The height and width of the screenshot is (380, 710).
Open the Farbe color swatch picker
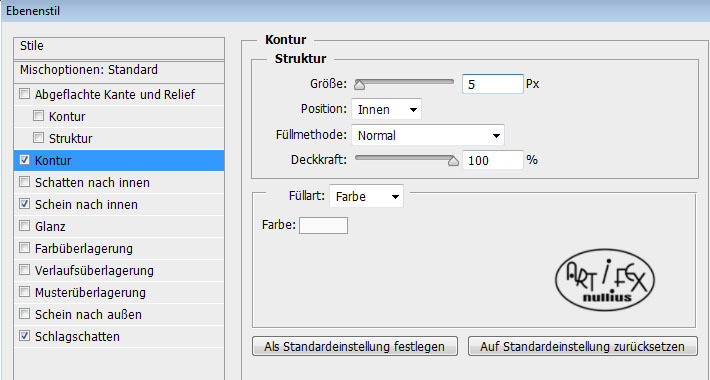(x=323, y=226)
